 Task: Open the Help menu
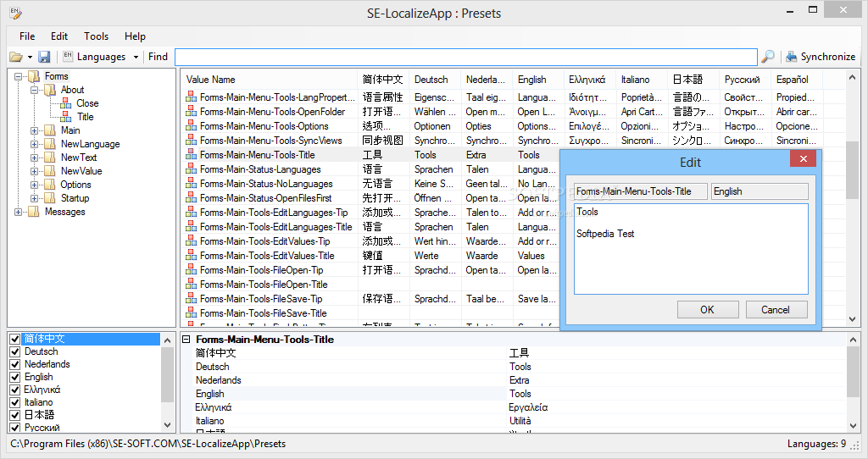[135, 36]
